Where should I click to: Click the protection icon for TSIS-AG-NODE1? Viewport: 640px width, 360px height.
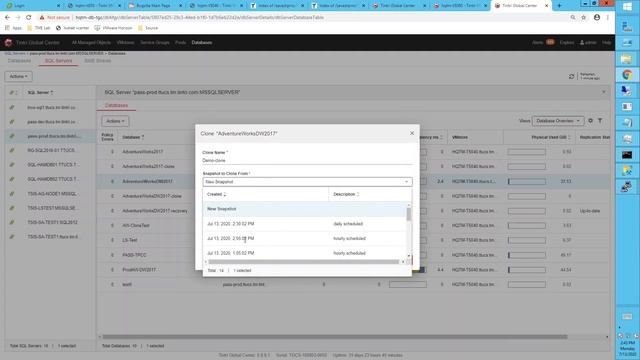[12, 194]
